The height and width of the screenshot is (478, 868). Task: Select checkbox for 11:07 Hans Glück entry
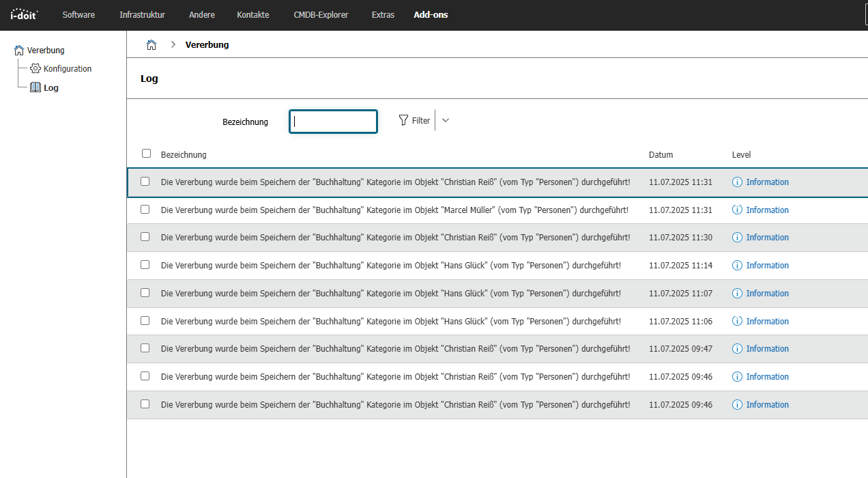click(x=145, y=293)
